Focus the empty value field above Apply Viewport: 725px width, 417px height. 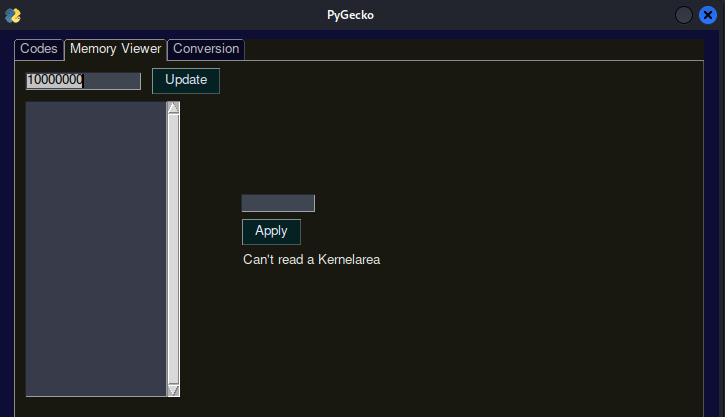[x=278, y=203]
